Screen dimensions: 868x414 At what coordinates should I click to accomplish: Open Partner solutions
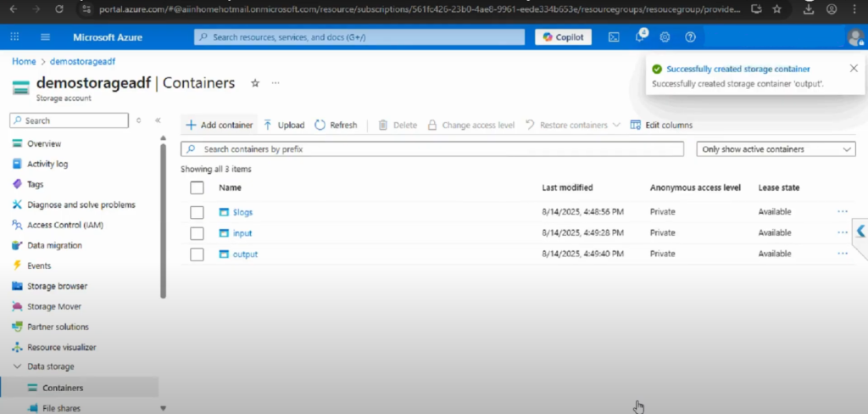coord(58,327)
